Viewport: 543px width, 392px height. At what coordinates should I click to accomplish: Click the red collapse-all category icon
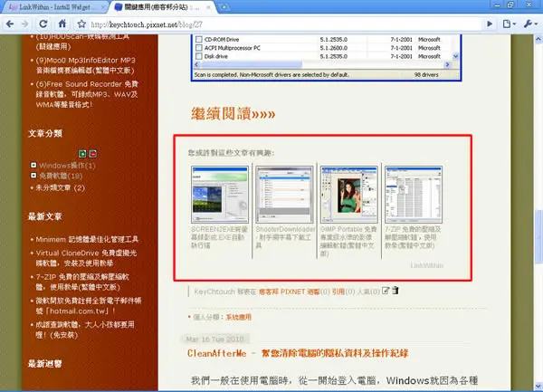pyautogui.click(x=93, y=153)
